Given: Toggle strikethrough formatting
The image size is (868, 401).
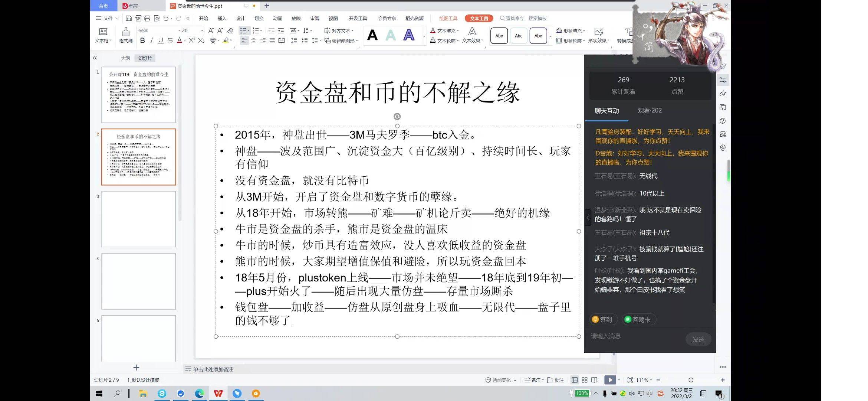Looking at the screenshot, I should coord(170,40).
